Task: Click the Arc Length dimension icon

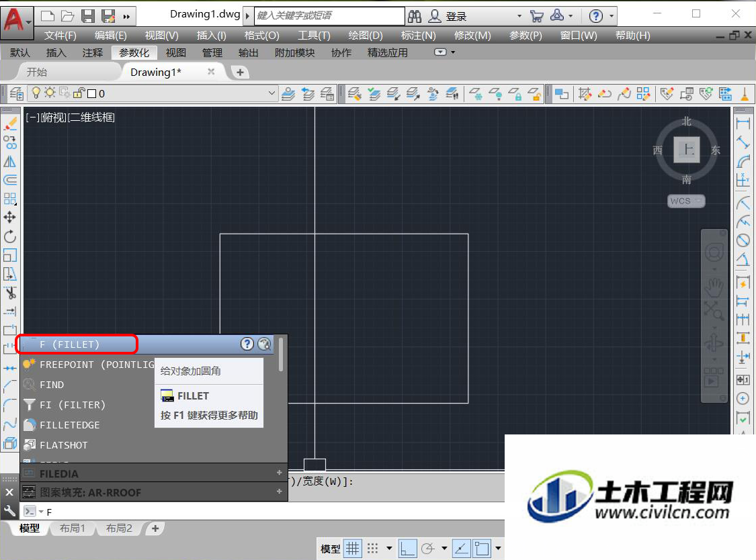Action: coord(743,161)
